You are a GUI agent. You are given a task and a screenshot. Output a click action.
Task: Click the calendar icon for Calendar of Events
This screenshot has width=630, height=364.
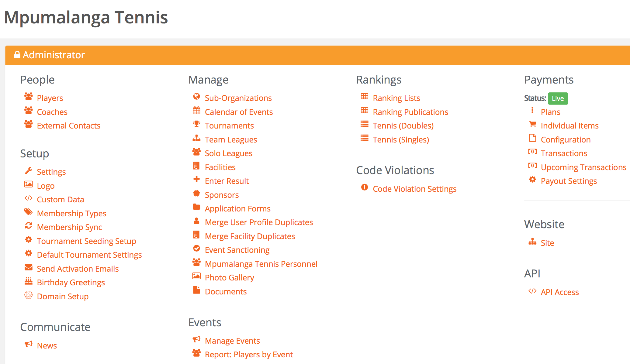coord(197,111)
